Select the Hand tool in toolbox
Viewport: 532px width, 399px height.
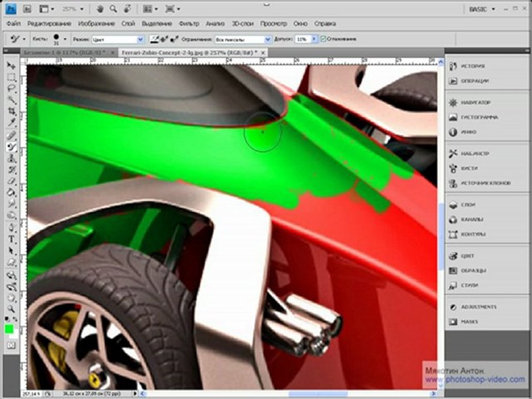click(12, 298)
